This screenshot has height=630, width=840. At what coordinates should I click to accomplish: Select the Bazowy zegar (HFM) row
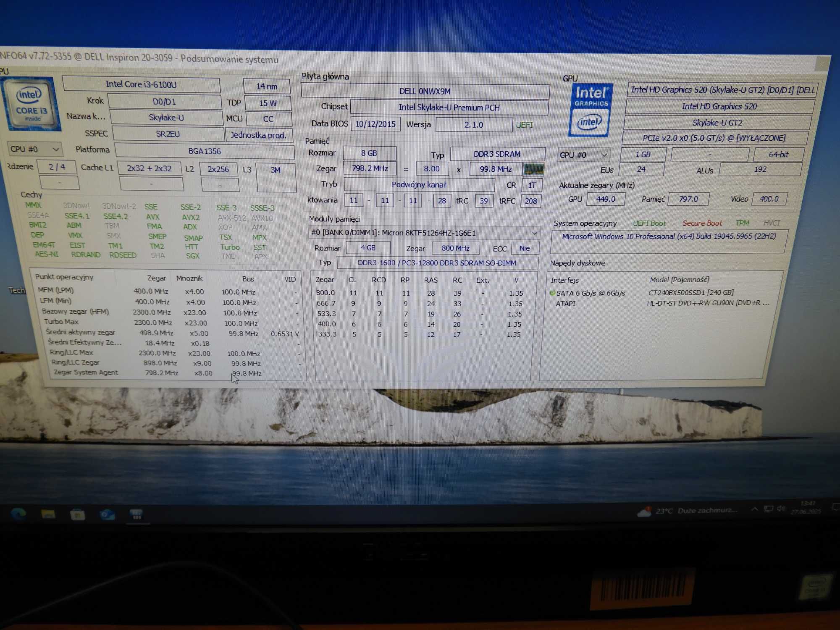coord(170,312)
